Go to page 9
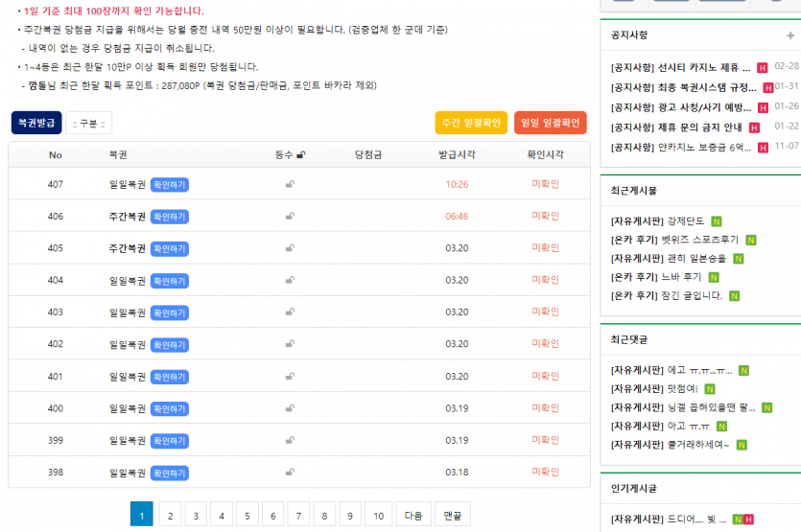801x532 pixels. pyautogui.click(x=350, y=514)
